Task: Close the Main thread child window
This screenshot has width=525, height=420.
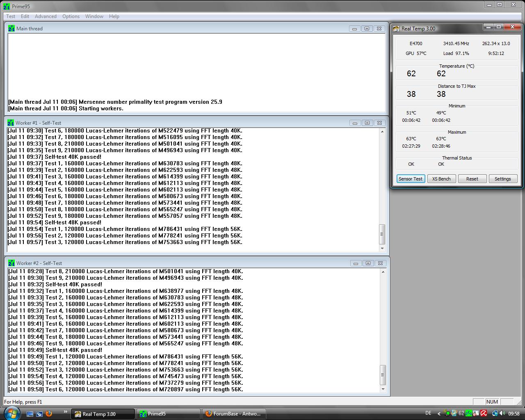Action: pos(379,29)
